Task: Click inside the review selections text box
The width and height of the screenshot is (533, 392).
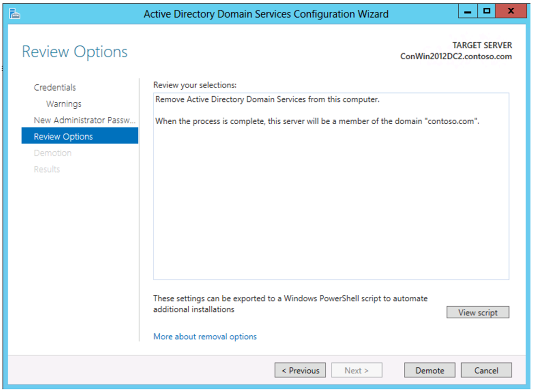Action: [331, 186]
